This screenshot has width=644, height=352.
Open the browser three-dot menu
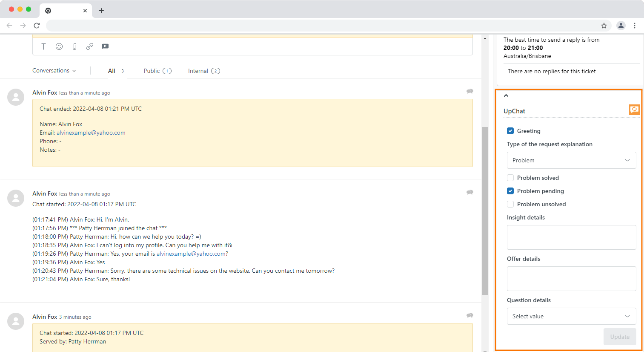coord(635,26)
